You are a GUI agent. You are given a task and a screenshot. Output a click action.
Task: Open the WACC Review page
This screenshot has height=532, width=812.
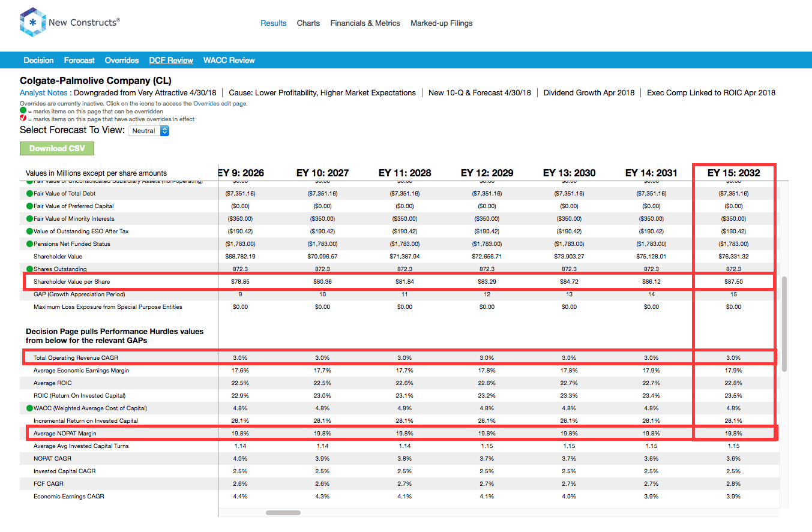229,61
